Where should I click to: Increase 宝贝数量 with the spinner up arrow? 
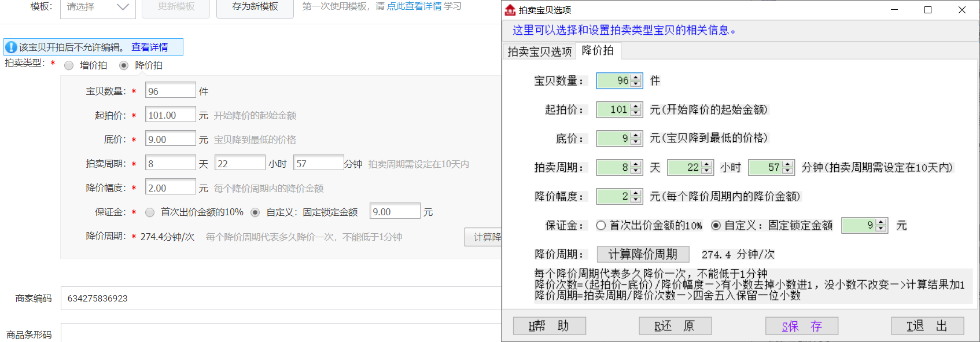tap(636, 78)
